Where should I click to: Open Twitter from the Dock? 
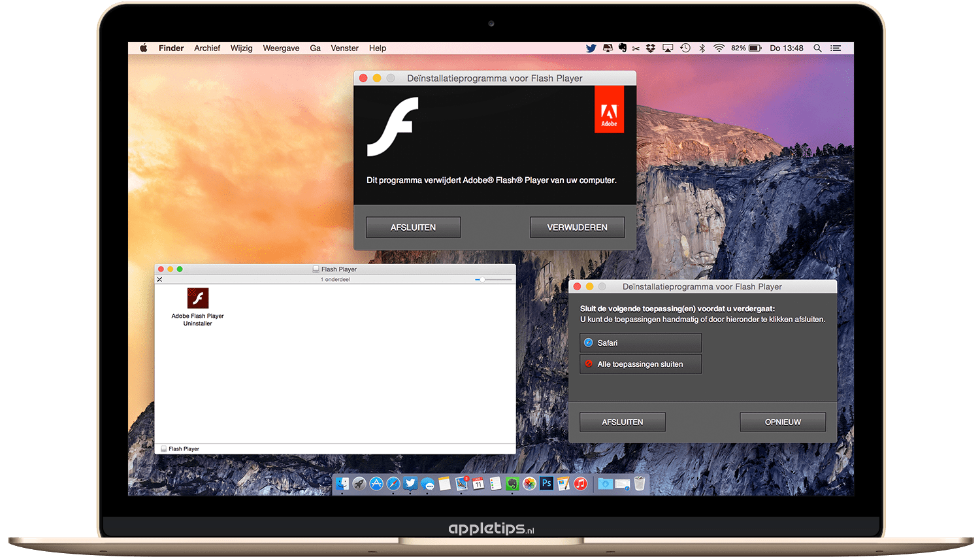click(x=410, y=483)
